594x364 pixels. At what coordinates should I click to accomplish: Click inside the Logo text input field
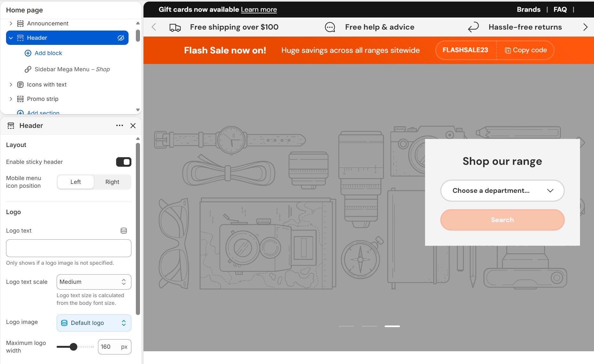tap(68, 248)
